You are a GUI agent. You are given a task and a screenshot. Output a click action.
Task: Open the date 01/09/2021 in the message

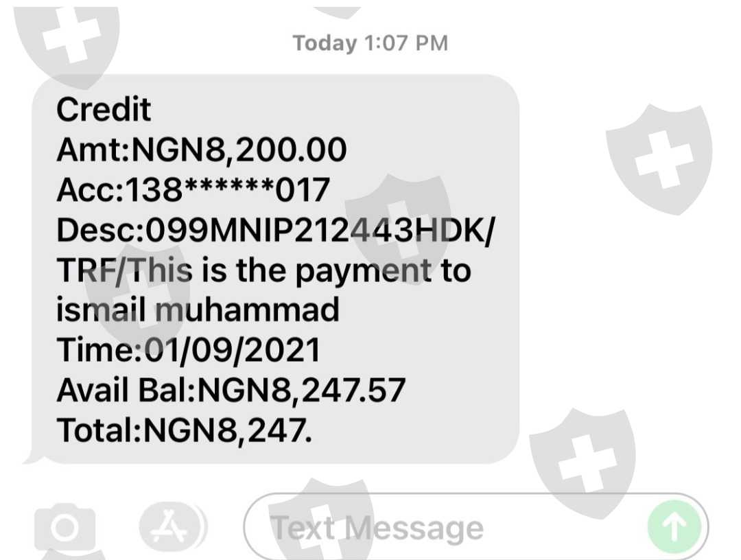click(232, 351)
